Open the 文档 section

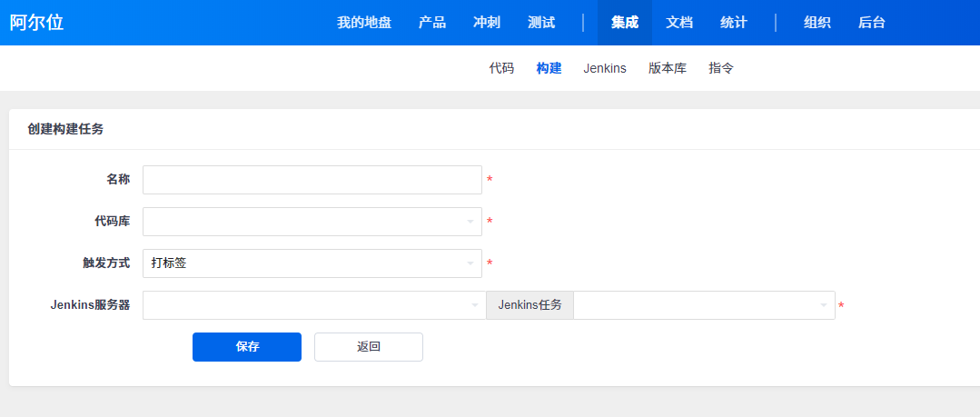679,23
